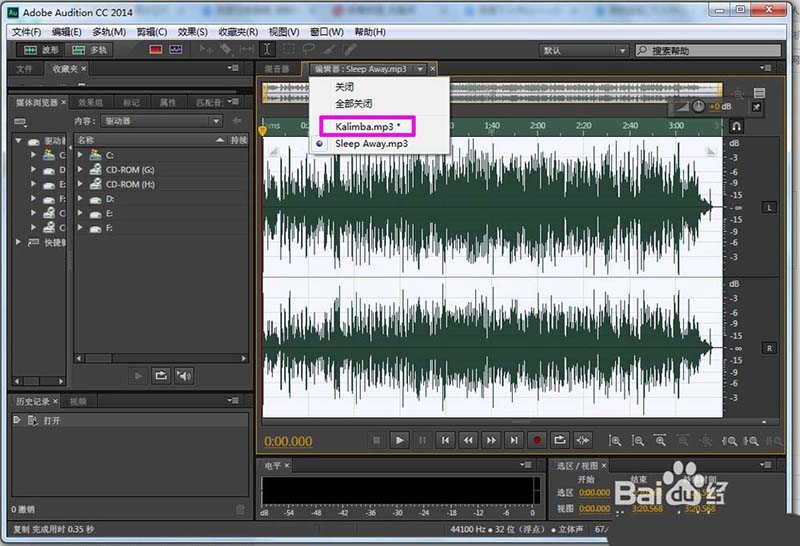
Task: Switch to the Mixer tab
Action: pos(277,69)
